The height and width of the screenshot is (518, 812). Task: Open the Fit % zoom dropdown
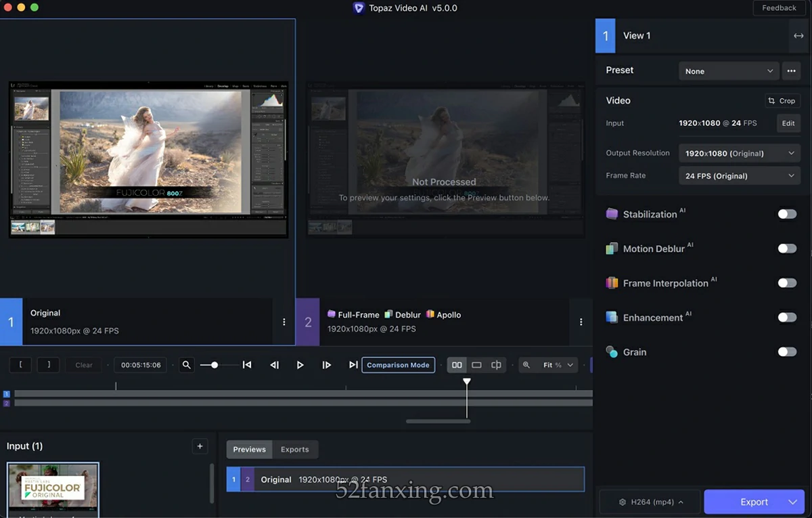tap(558, 365)
